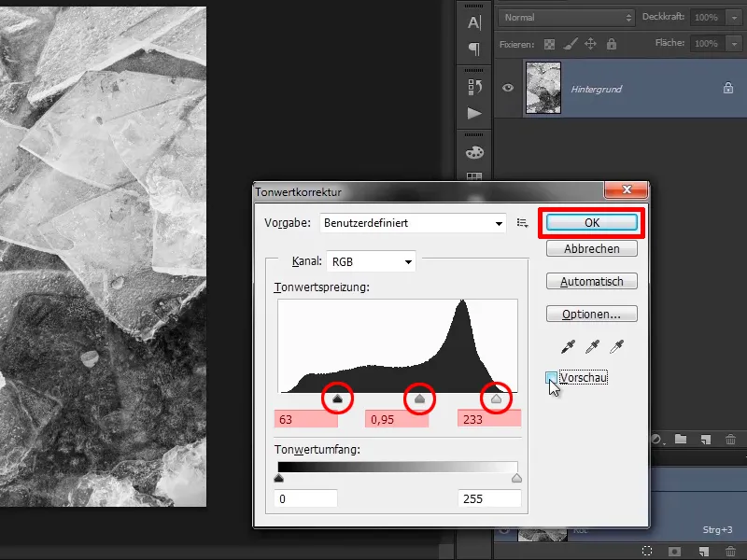Save selection as channel icon
Image resolution: width=747 pixels, height=560 pixels.
(x=674, y=551)
